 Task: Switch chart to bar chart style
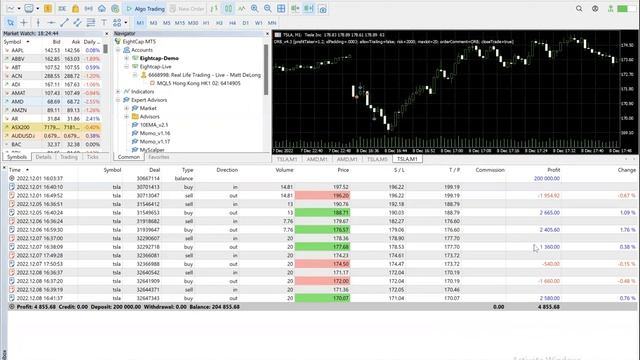click(x=214, y=9)
